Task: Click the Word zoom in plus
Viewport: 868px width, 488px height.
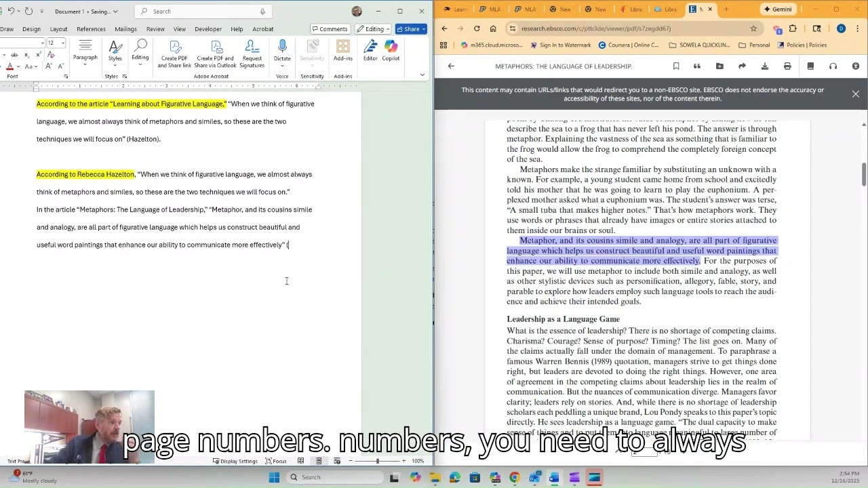Action: [x=403, y=461]
